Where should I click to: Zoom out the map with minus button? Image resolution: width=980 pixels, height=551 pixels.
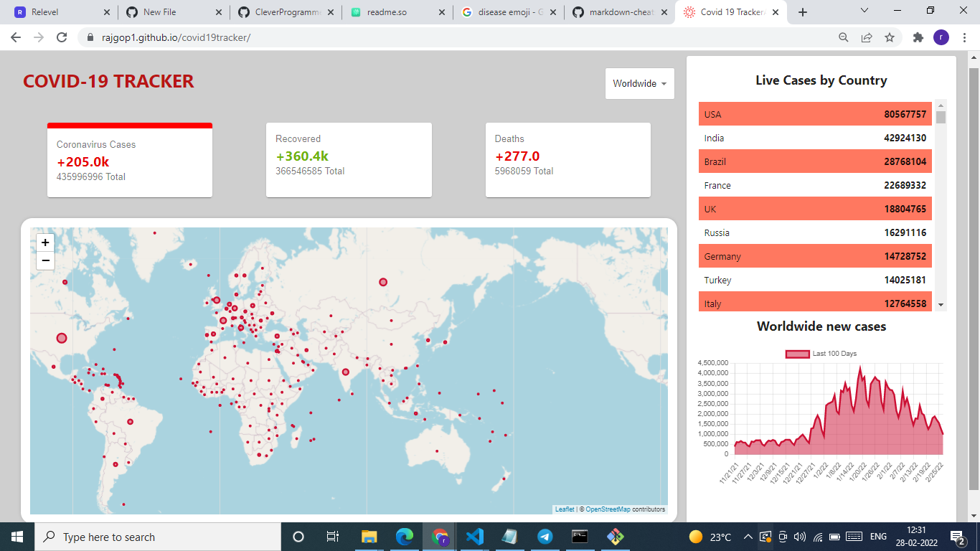click(45, 260)
